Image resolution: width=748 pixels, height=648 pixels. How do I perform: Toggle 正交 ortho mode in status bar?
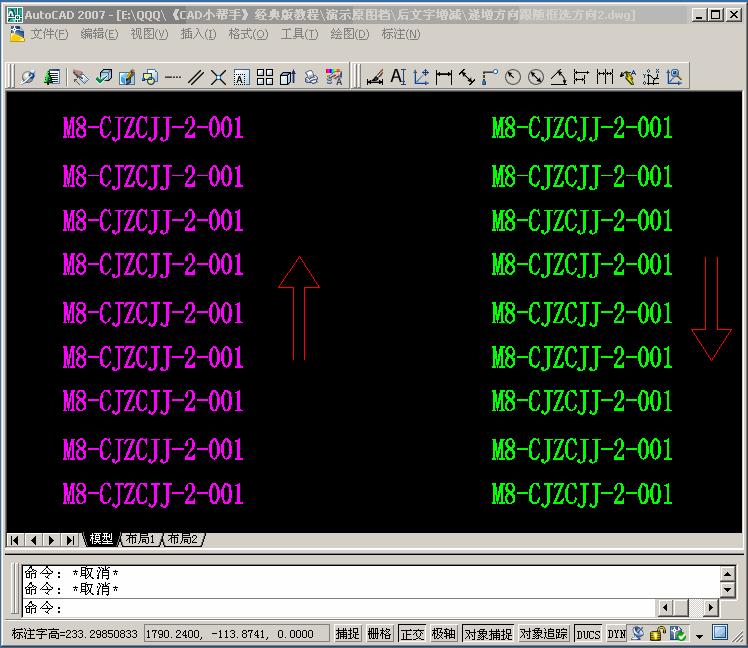click(411, 634)
